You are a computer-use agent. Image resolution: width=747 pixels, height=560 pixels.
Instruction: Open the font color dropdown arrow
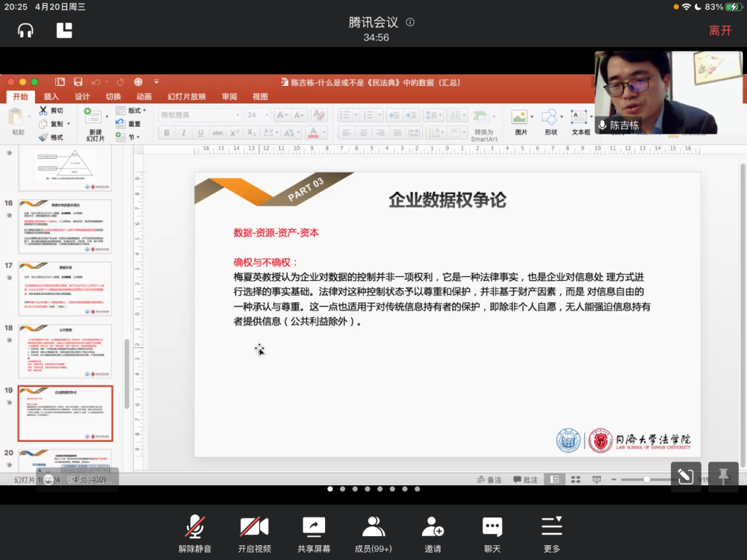tap(324, 133)
